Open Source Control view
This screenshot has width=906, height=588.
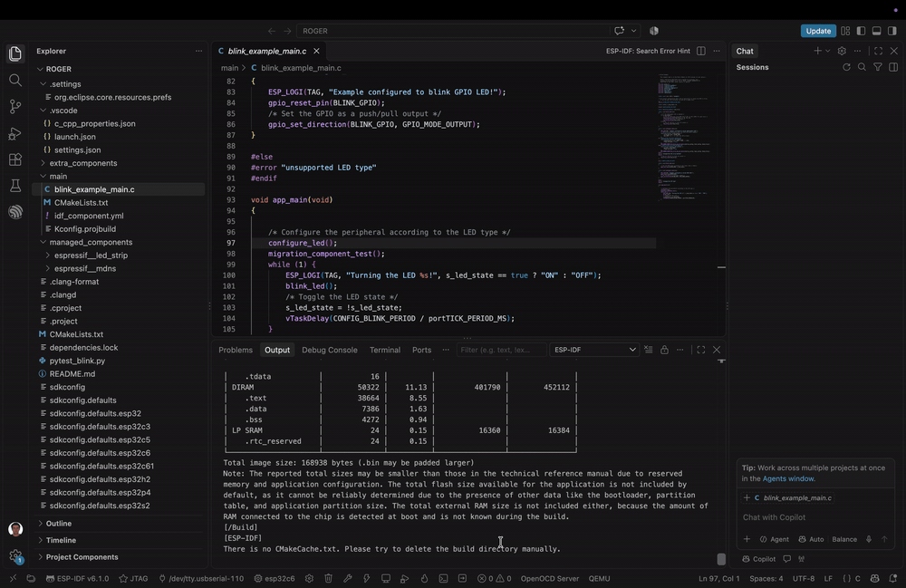(x=15, y=106)
